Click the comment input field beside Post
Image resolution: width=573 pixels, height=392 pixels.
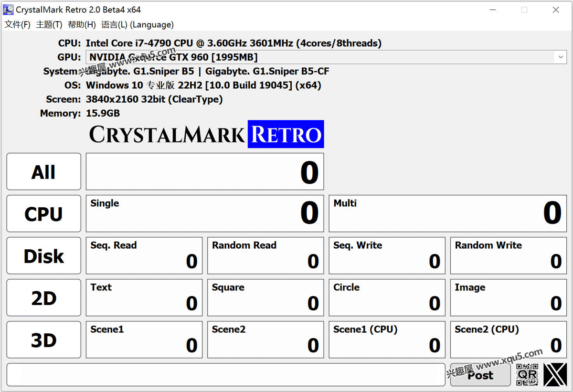pos(226,375)
